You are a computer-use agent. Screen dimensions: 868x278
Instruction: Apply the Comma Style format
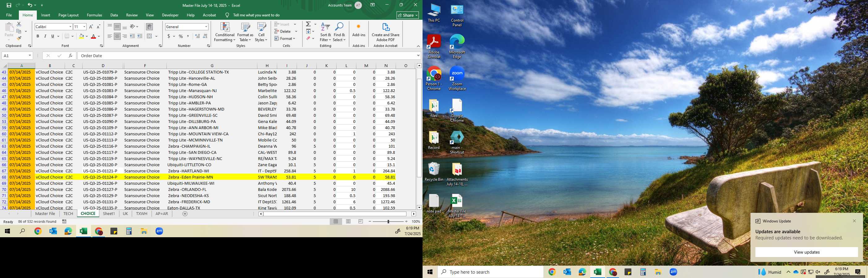pos(188,36)
